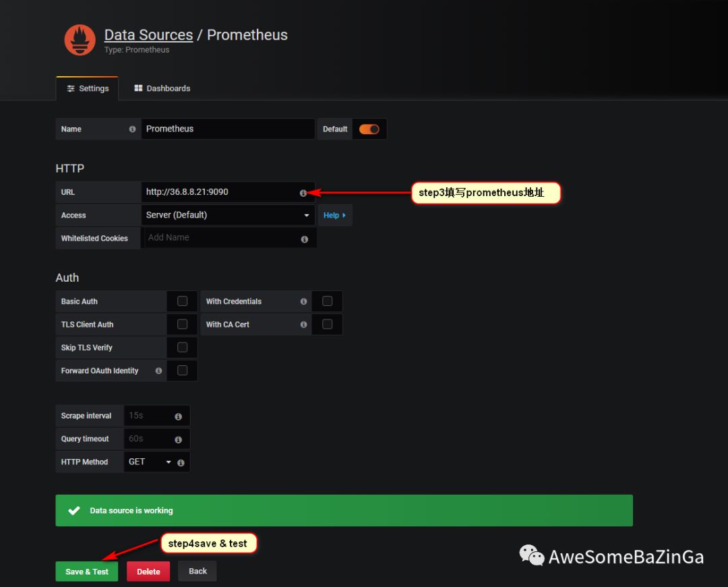Click the red Delete button
The width and height of the screenshot is (728, 587).
click(x=148, y=571)
